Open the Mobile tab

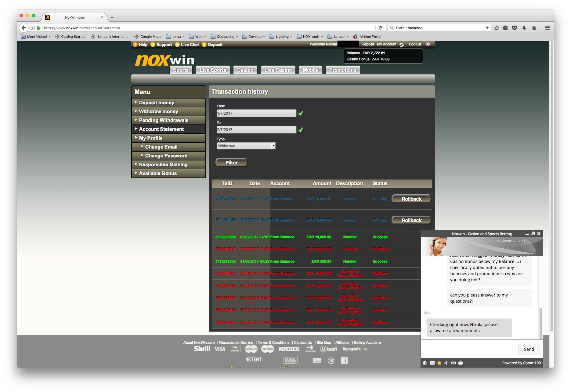coord(310,70)
